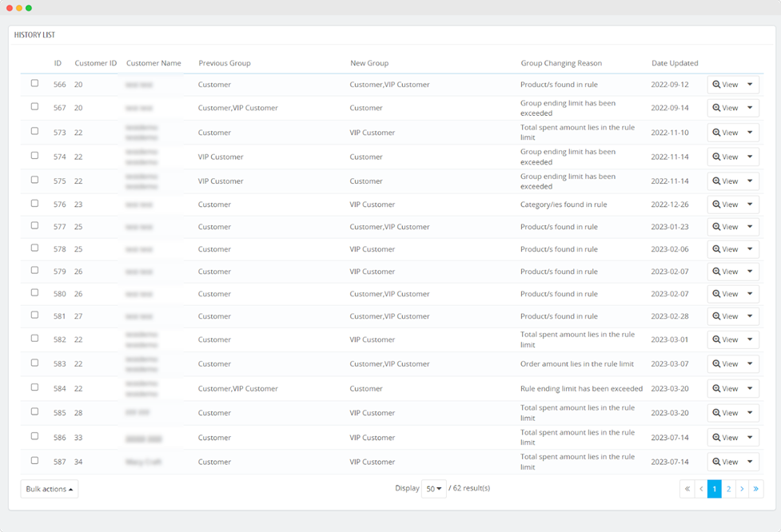Image resolution: width=781 pixels, height=532 pixels.
Task: Check the checkbox for row ID 567
Action: coord(34,106)
